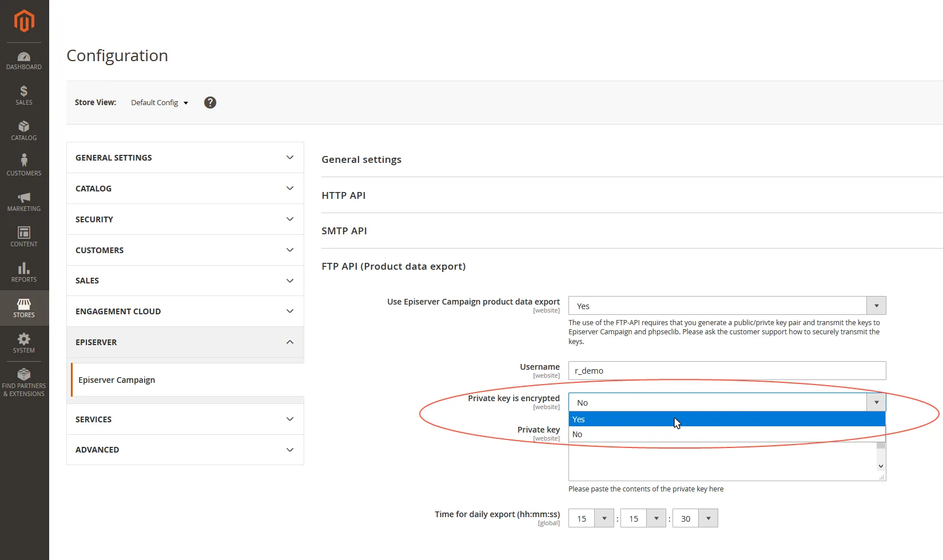Open the SMTP API section heading
Screen dimensions: 943x560
(x=344, y=231)
